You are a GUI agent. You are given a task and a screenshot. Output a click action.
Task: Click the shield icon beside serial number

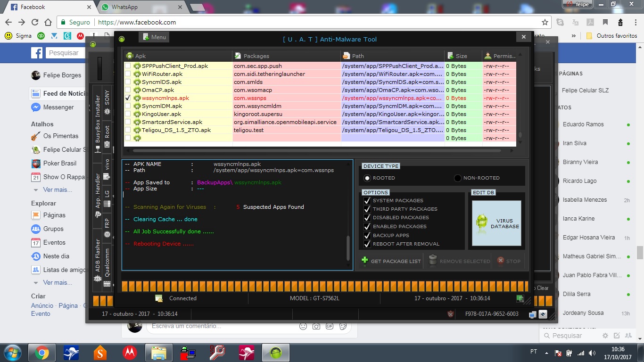(451, 314)
